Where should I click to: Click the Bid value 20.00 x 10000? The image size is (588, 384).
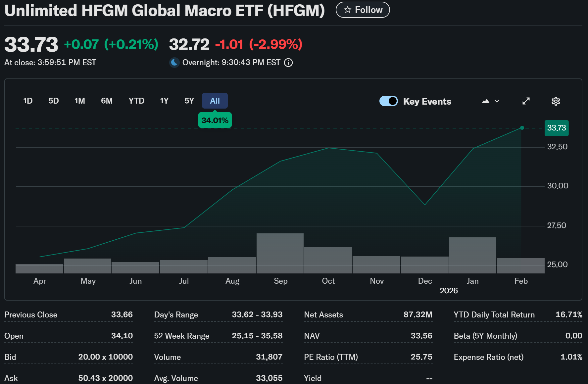click(106, 357)
